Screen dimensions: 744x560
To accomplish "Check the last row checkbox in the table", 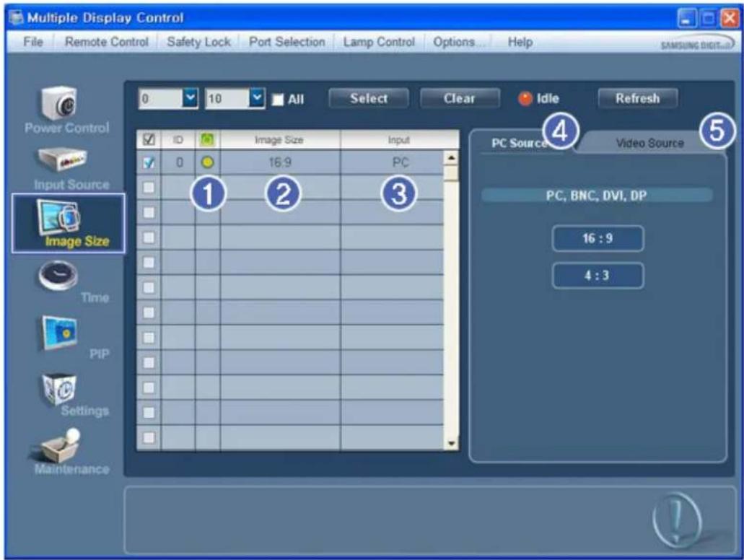I will point(149,437).
